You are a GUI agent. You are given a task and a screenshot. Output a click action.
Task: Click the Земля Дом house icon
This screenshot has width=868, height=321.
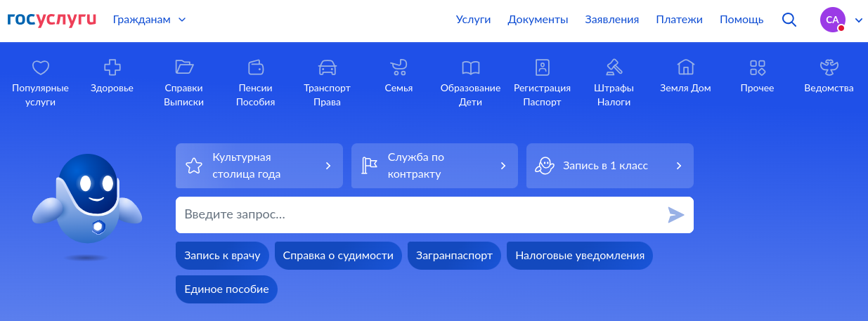[x=685, y=67]
